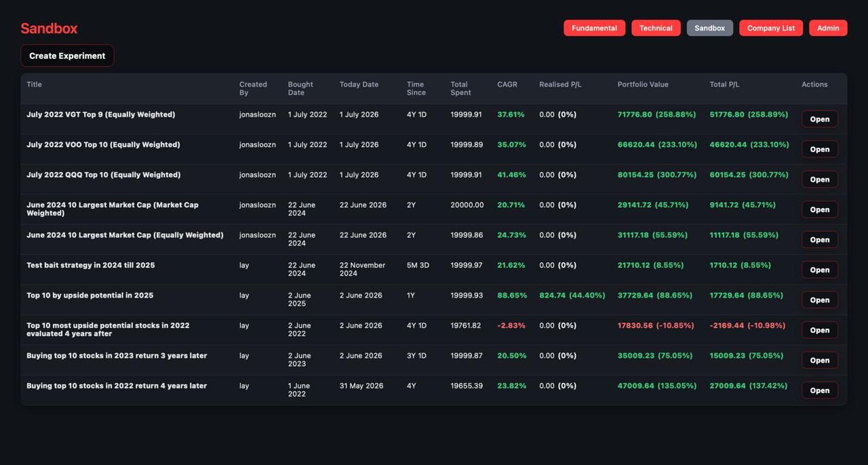
Task: Click total spent 19655.39
Action: click(x=467, y=386)
